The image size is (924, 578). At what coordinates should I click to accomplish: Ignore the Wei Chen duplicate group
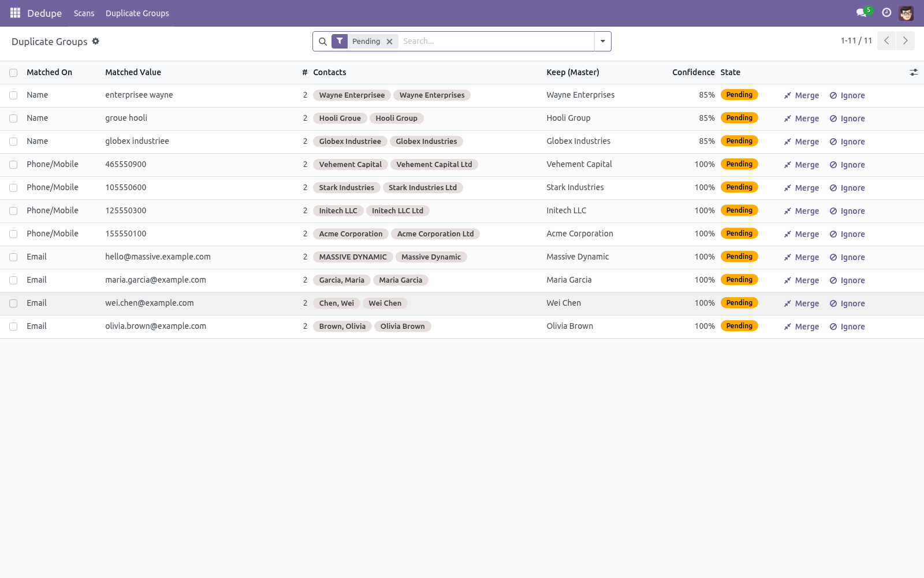[x=847, y=303]
